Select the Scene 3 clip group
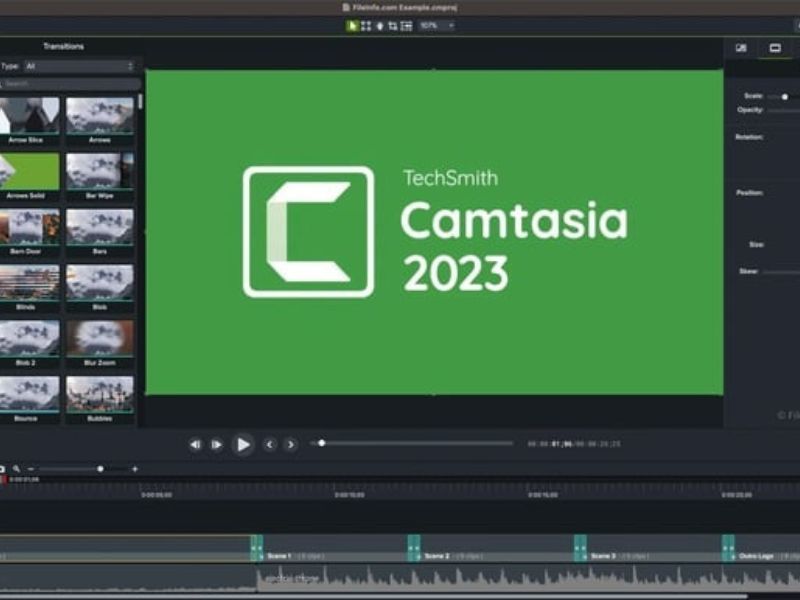The height and width of the screenshot is (600, 800). point(655,549)
